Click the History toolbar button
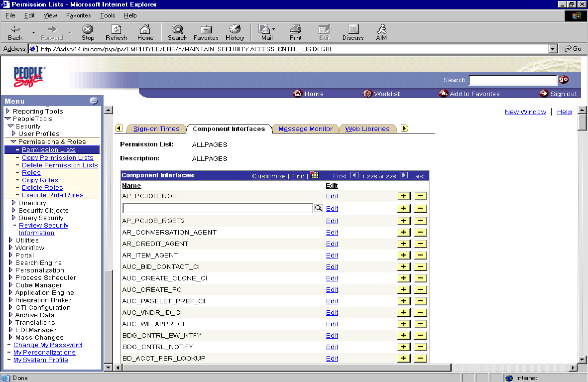 [235, 33]
